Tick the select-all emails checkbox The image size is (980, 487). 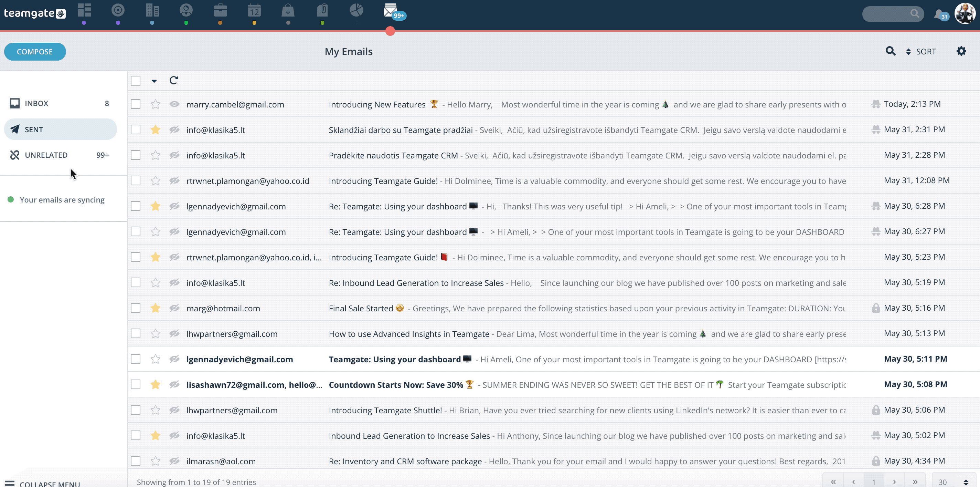click(x=136, y=81)
